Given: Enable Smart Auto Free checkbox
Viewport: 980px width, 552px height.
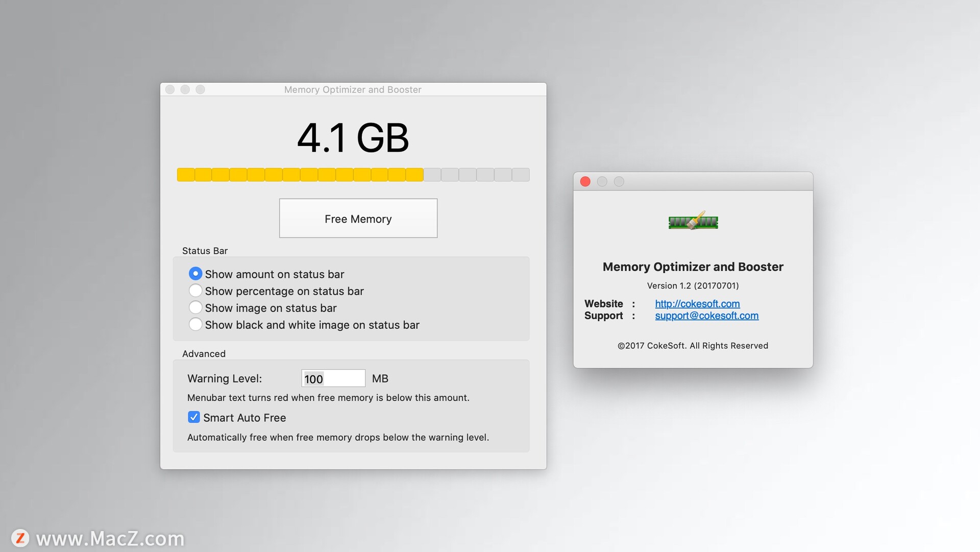Looking at the screenshot, I should click(193, 417).
